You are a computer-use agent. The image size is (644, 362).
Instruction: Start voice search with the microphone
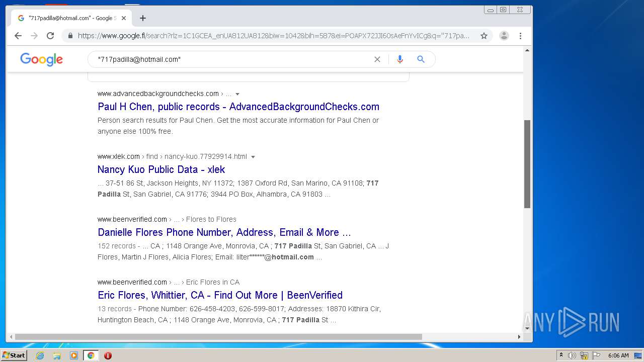[x=400, y=59]
